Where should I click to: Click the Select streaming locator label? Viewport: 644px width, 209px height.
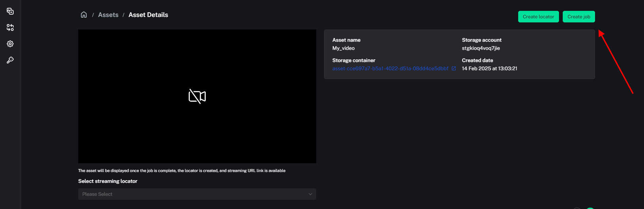[x=108, y=181]
